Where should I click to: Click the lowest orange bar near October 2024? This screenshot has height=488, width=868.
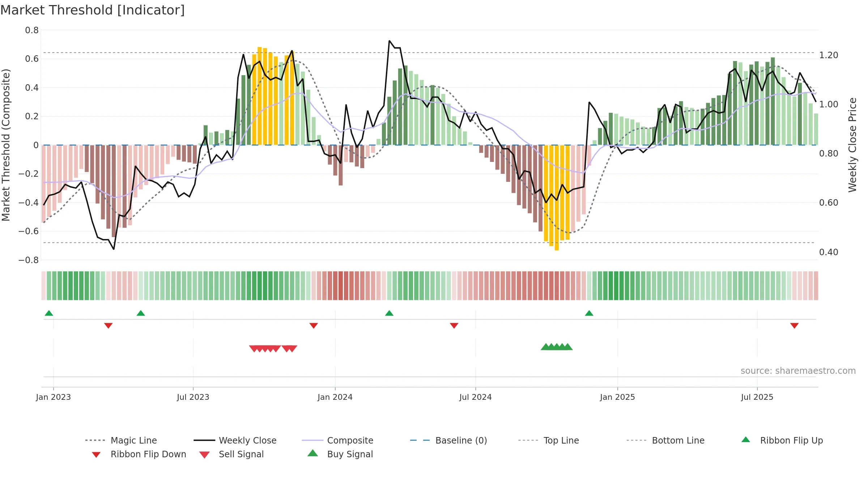557,198
